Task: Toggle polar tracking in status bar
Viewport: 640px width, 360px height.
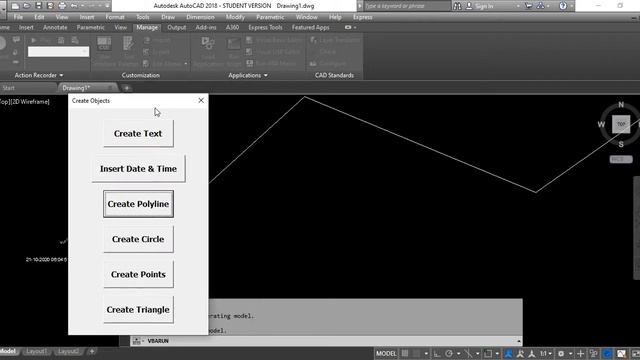Action: tap(449, 353)
